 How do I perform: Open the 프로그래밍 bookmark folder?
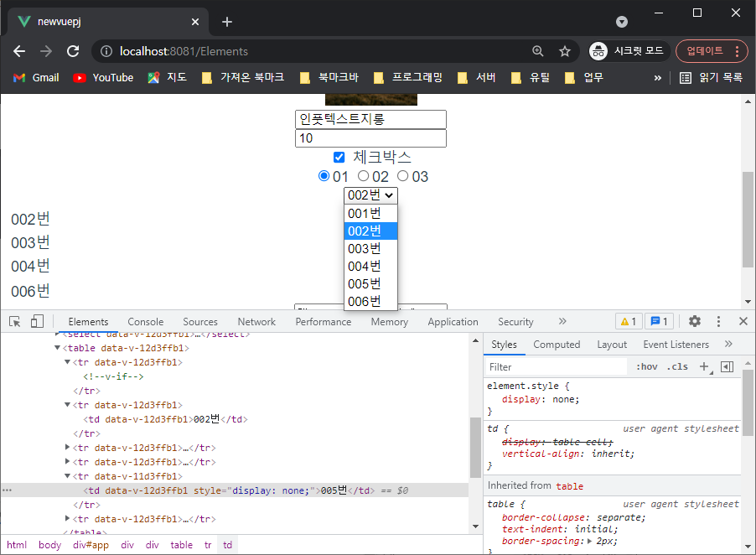408,78
